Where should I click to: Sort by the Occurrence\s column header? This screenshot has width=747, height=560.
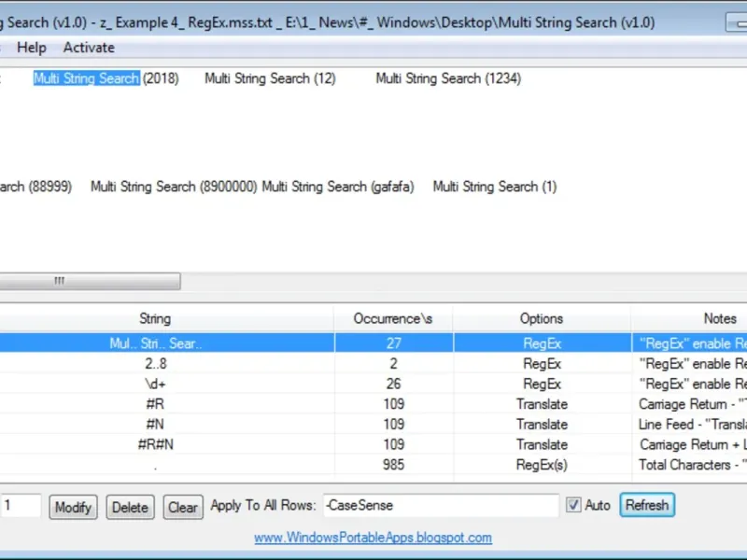pos(393,318)
